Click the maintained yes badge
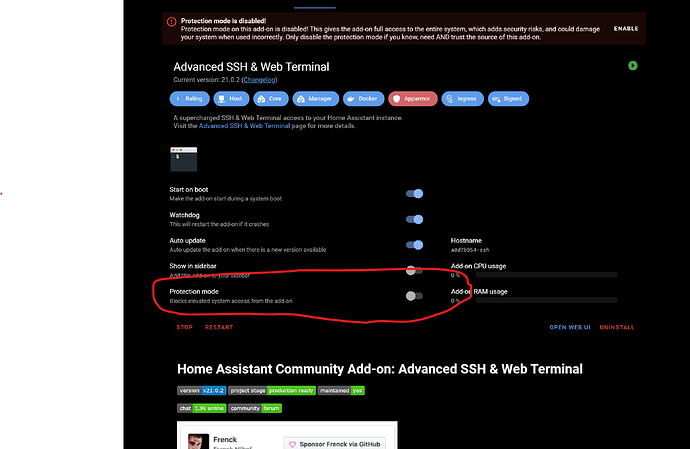 click(x=341, y=390)
